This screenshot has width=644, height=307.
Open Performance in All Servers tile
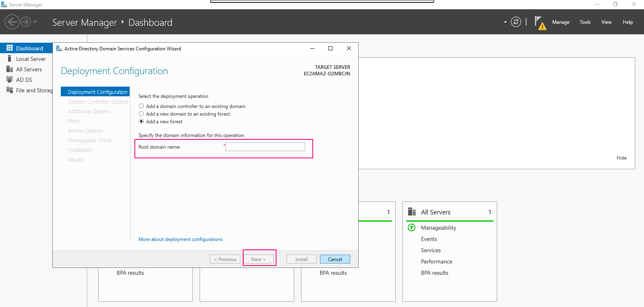[436, 261]
